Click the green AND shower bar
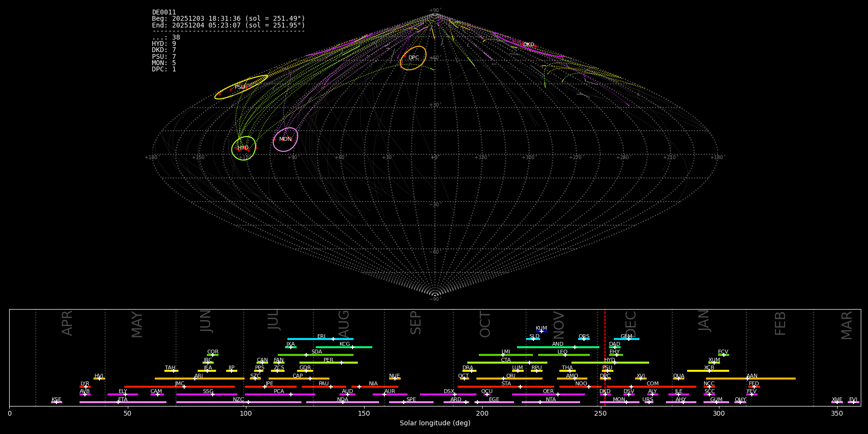This screenshot has width=868, height=434. 558,347
